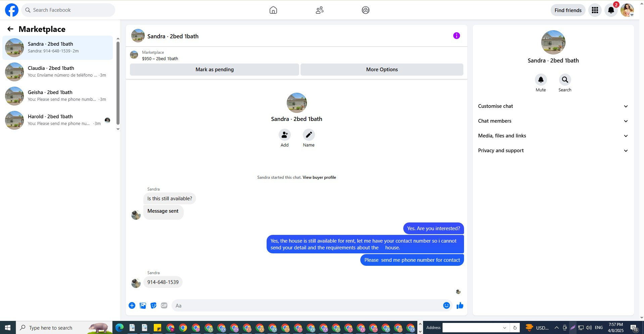Focus the Search Facebook field

pyautogui.click(x=68, y=10)
